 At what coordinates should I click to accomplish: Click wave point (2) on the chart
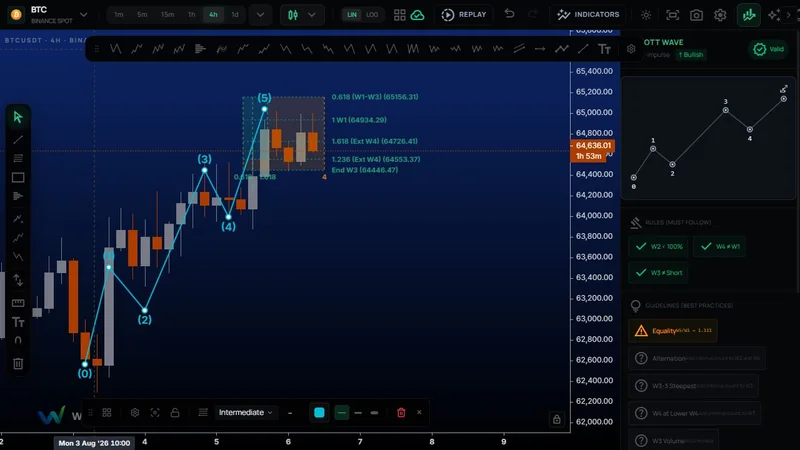pos(145,310)
